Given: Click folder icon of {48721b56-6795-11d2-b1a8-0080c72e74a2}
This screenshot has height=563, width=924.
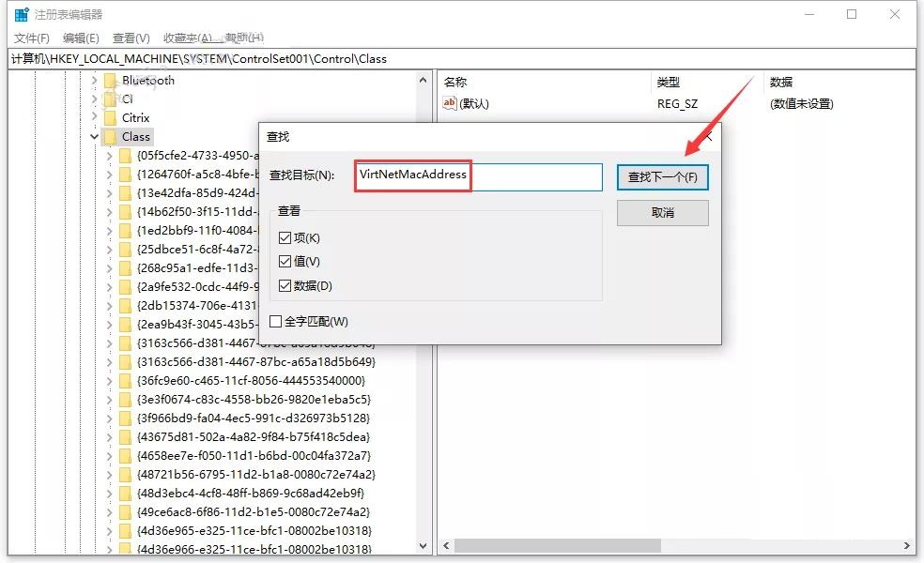Looking at the screenshot, I should (x=125, y=475).
